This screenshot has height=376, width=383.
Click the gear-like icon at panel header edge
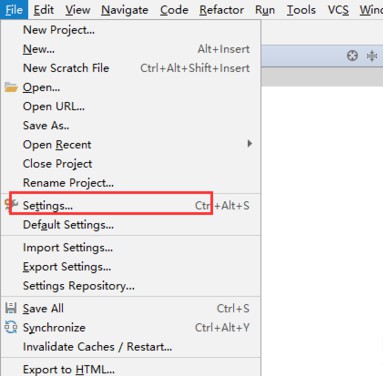[x=372, y=56]
